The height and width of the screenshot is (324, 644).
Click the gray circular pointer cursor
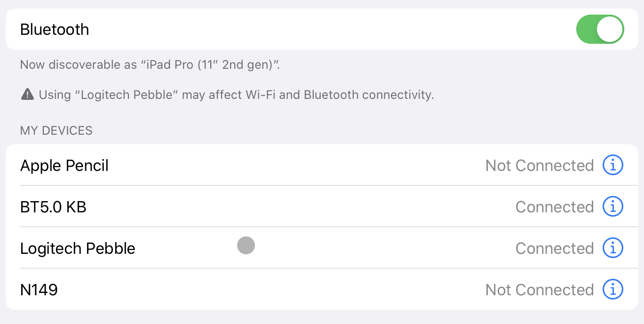point(246,245)
